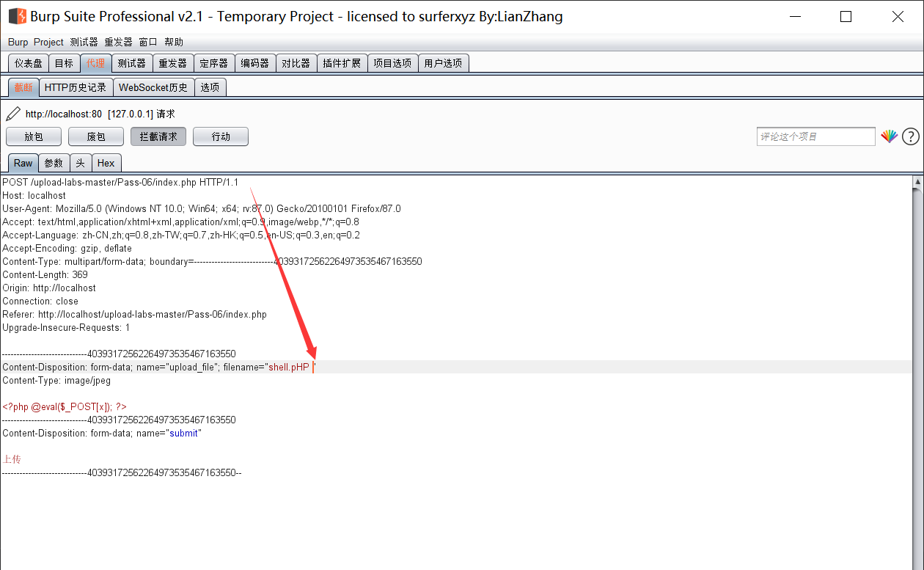The height and width of the screenshot is (570, 924).
Task: Click the php eval payload line
Action: (x=65, y=406)
